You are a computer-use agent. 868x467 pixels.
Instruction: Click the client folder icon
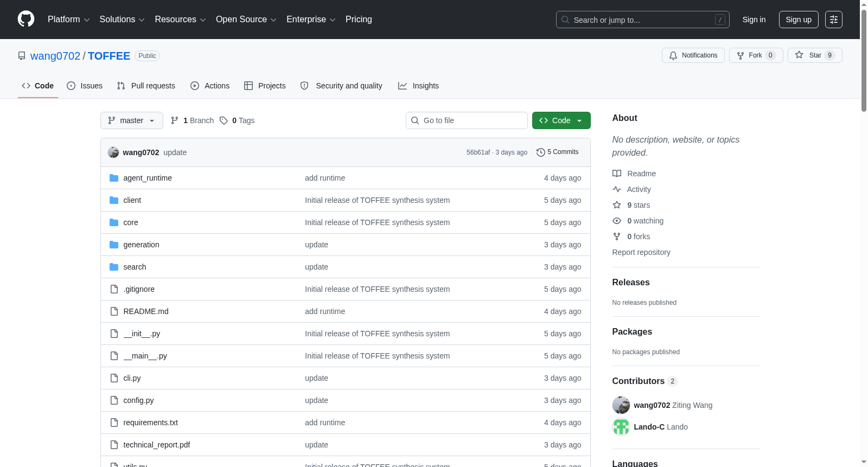tap(114, 200)
